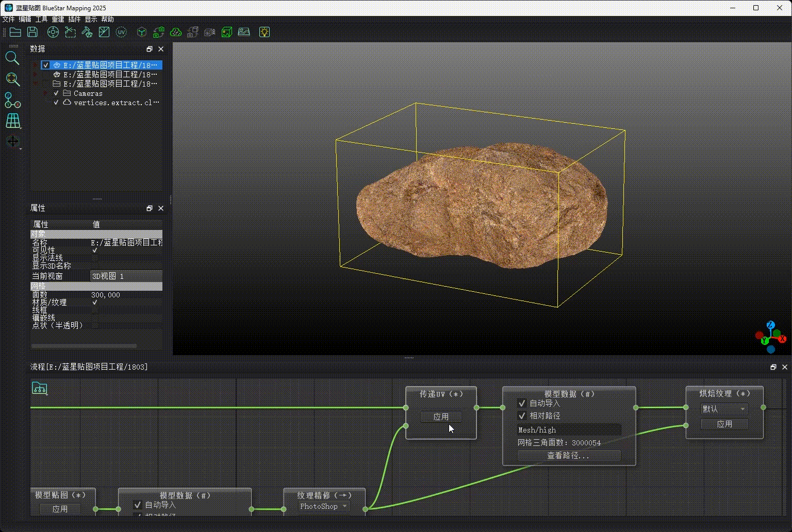
Task: Open the 重建 menu
Action: (x=58, y=19)
